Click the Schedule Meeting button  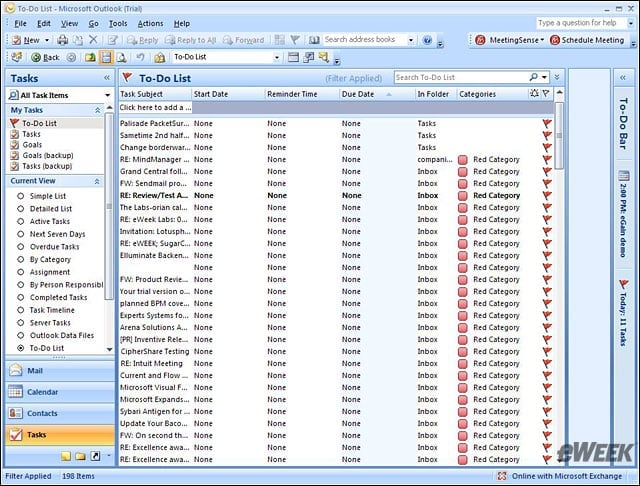[587, 40]
